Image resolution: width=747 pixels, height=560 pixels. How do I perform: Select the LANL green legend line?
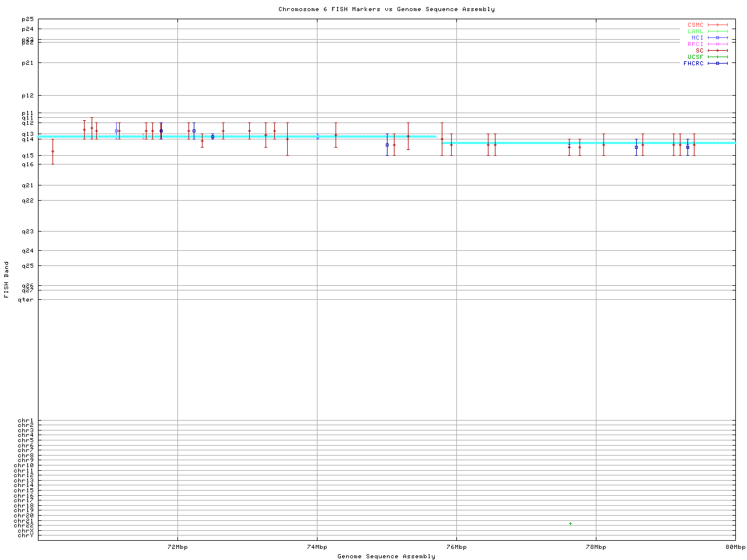pyautogui.click(x=717, y=32)
